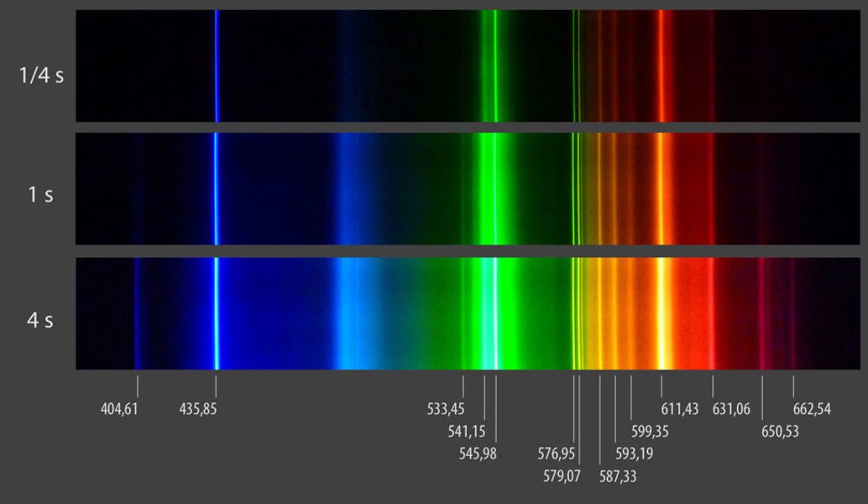The image size is (868, 504).
Task: Click the 593,19 wavelength label
Action: [x=635, y=454]
